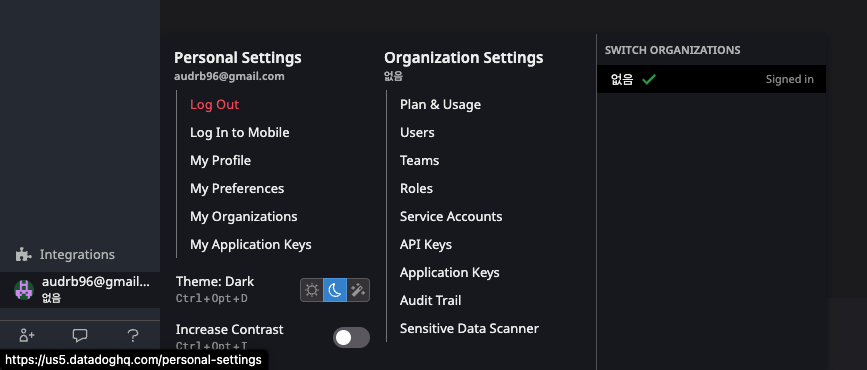Click the invite user icon

27,335
